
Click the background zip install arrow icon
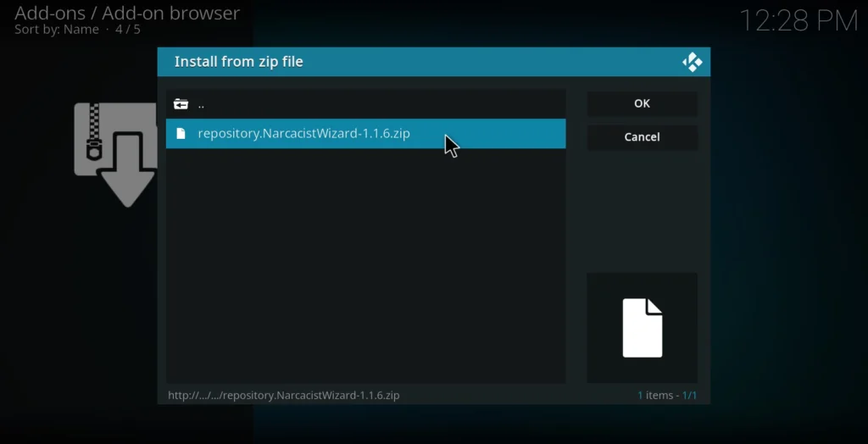tap(127, 169)
